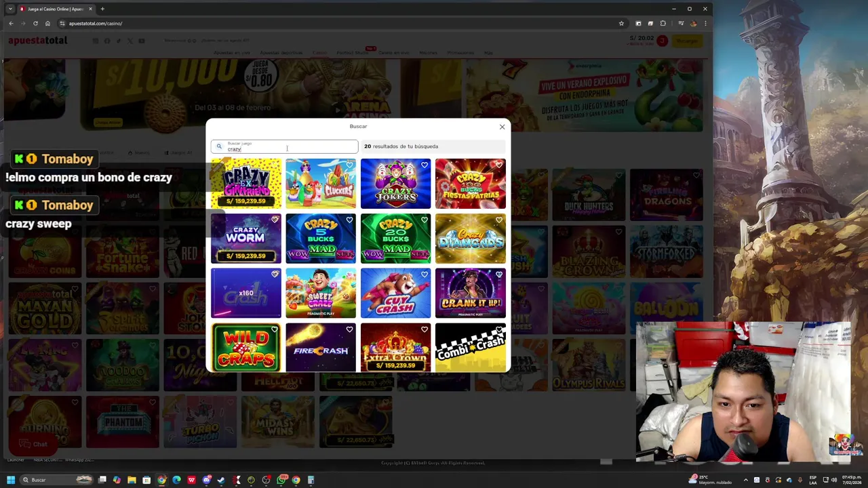Favorite Crazy Worm with heart icon
This screenshot has height=488, width=868.
(275, 220)
